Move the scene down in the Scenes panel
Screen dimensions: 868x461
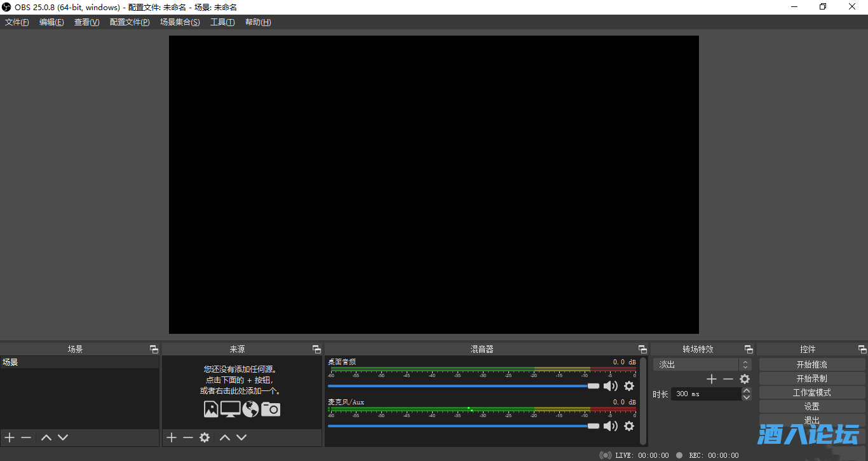(x=63, y=437)
